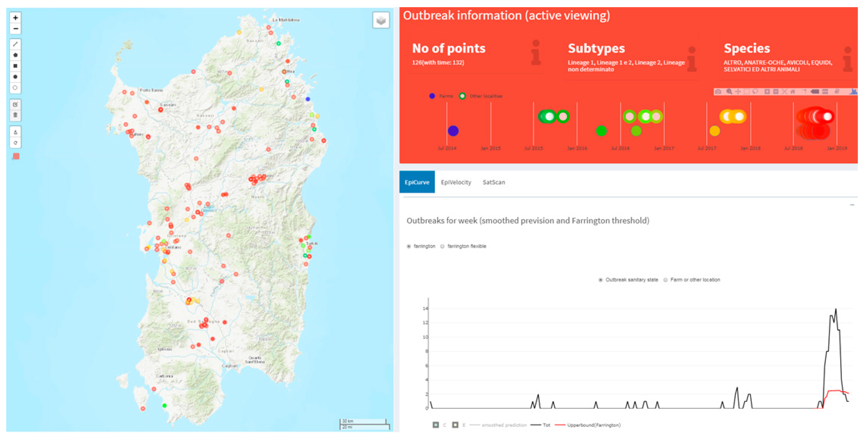
Task: Click the plot zoom magnifier icon
Action: click(729, 92)
